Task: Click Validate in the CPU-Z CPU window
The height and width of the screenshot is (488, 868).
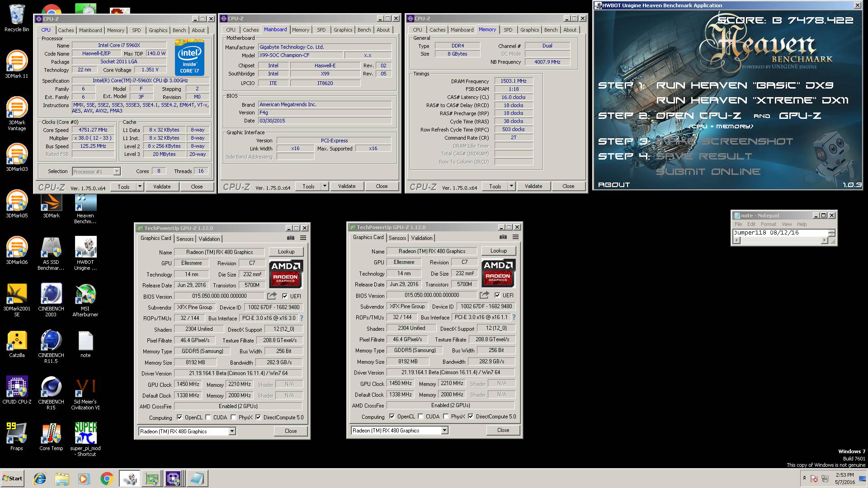Action: pos(162,187)
